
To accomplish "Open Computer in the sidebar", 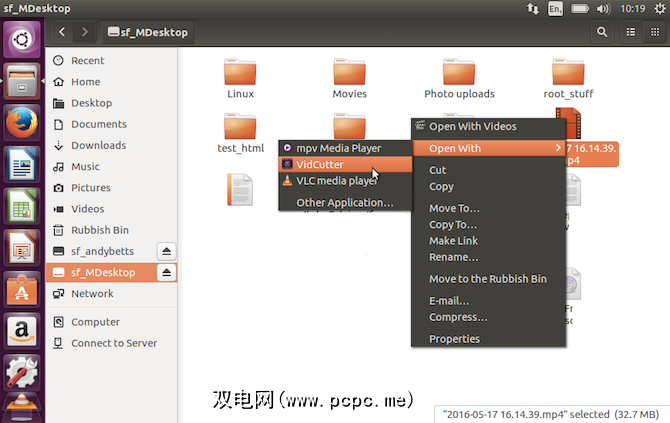I will 112,322.
